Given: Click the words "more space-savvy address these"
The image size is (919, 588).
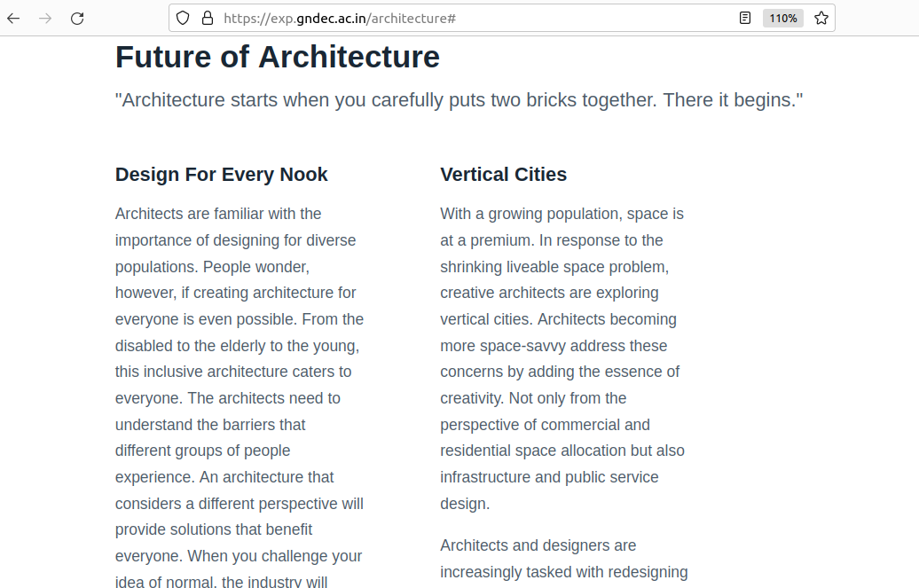Looking at the screenshot, I should 554,346.
